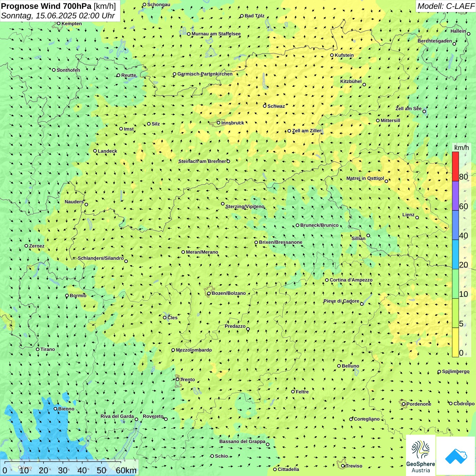Click the 'km/h' legend heading
The height and width of the screenshot is (476, 476).
tap(461, 148)
